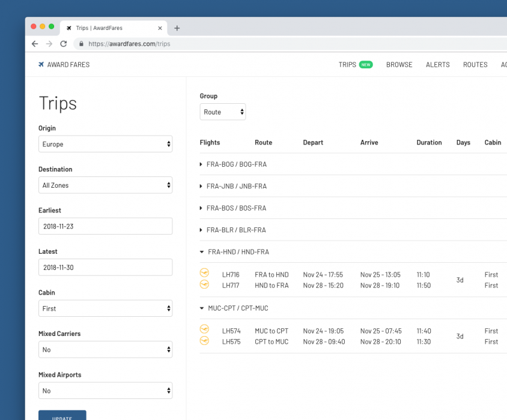This screenshot has height=420, width=507.
Task: Click the Lufthansa icon beside LH716
Action: click(x=204, y=273)
